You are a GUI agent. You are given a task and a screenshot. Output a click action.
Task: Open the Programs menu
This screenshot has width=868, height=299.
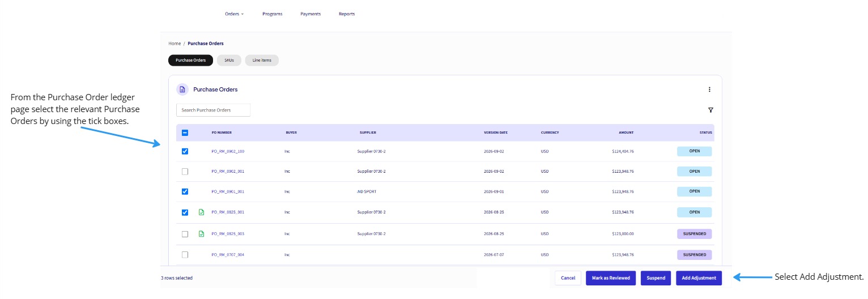pos(273,14)
